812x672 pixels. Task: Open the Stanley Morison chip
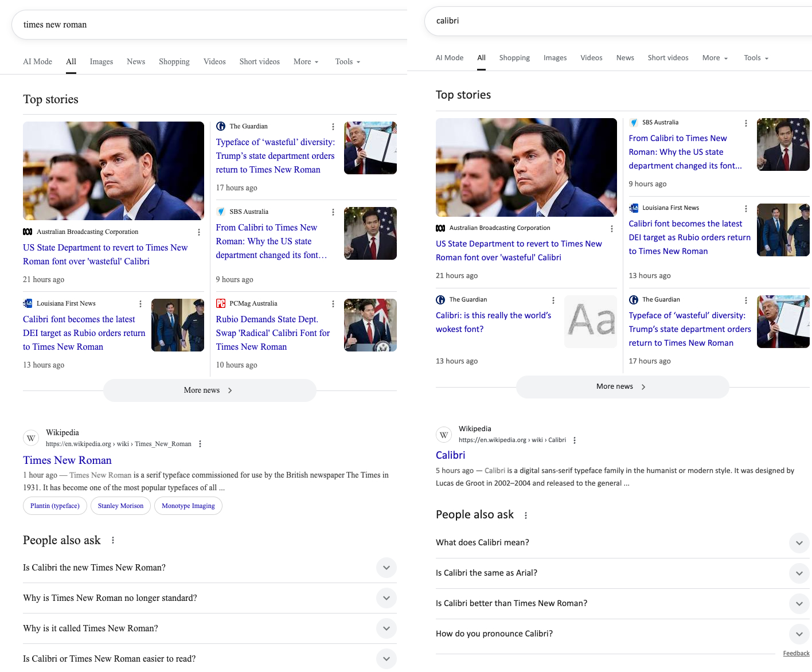point(120,506)
